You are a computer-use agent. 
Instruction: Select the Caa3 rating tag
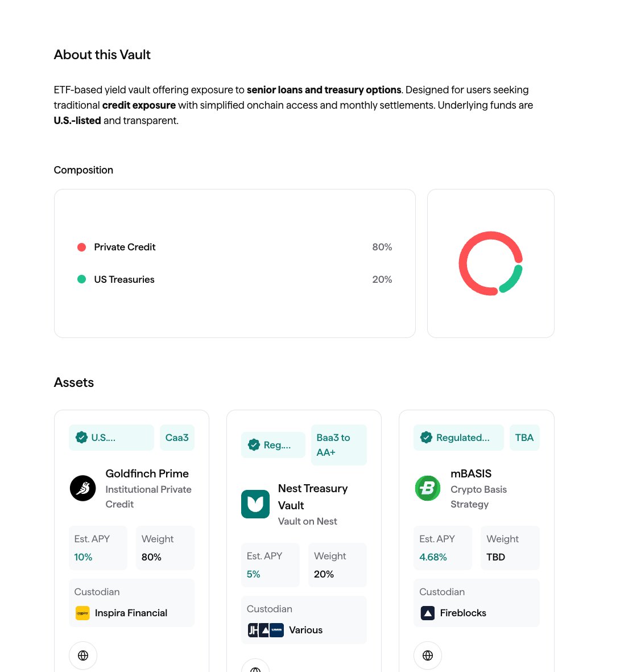[x=177, y=438]
